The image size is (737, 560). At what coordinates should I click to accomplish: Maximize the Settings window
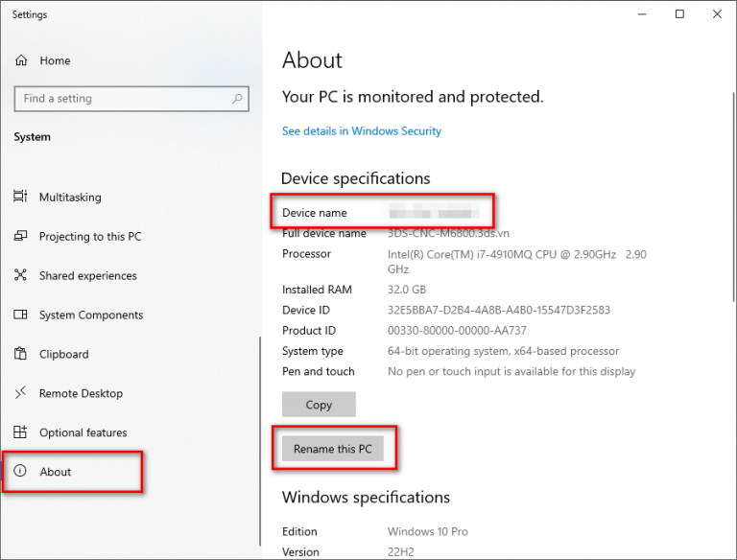[x=679, y=14]
